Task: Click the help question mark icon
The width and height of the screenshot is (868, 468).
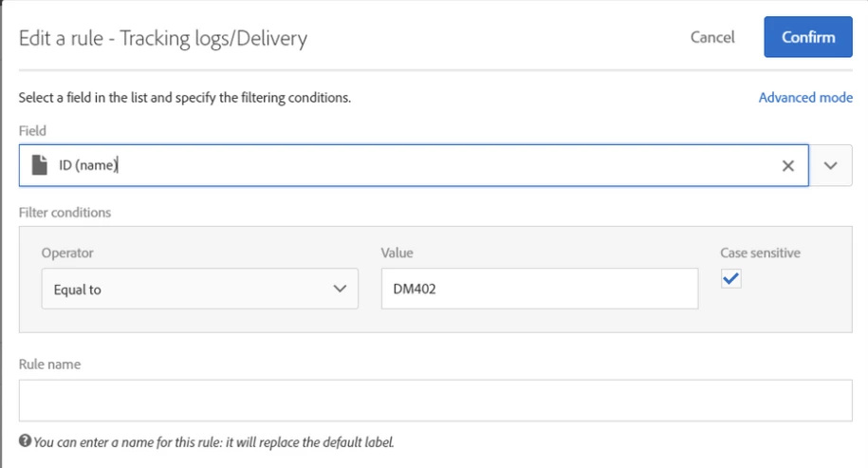Action: click(x=25, y=441)
